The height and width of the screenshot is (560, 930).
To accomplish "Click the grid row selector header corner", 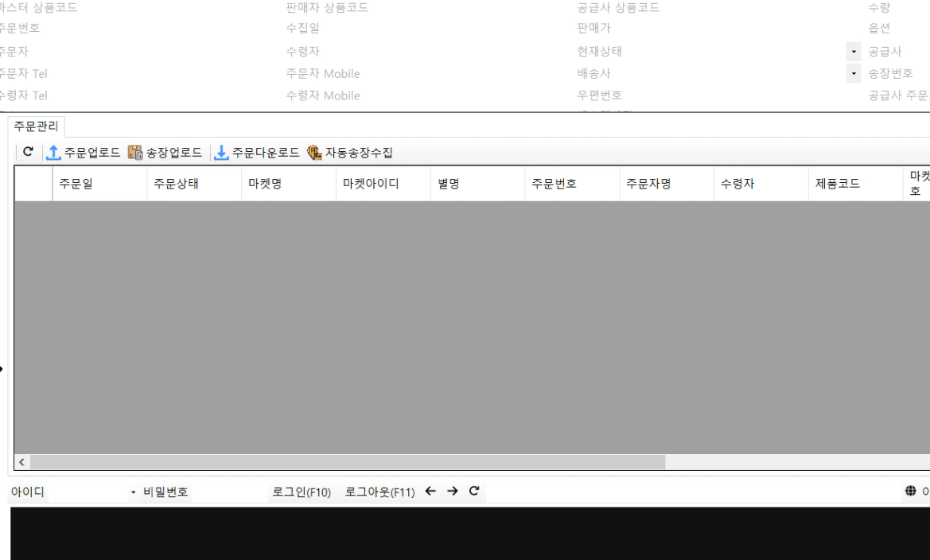I will coord(33,184).
